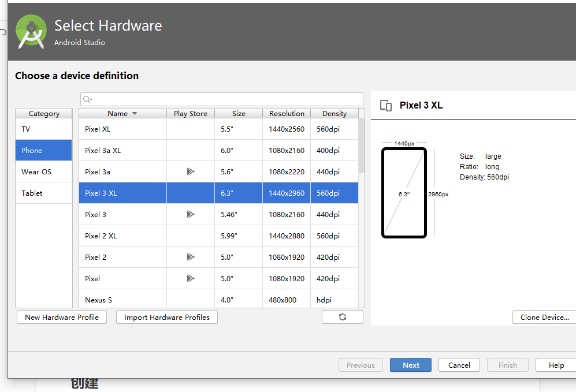This screenshot has width=576, height=392.
Task: Select the Nexus S device row
Action: point(218,300)
